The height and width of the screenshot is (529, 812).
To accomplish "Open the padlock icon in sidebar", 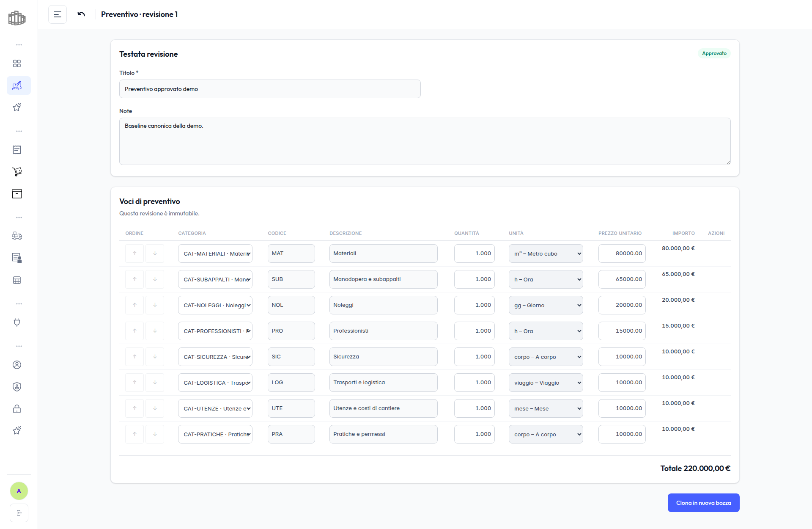I will coord(17,409).
